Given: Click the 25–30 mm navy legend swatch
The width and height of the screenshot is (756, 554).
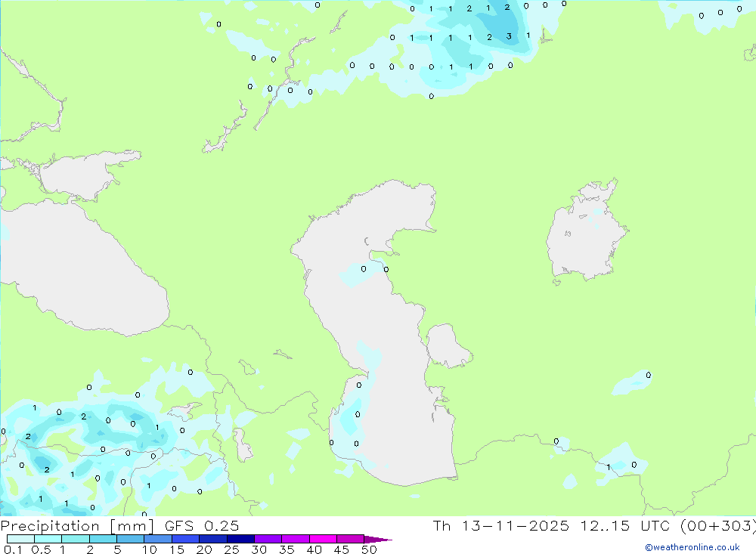Looking at the screenshot, I should point(240,539).
